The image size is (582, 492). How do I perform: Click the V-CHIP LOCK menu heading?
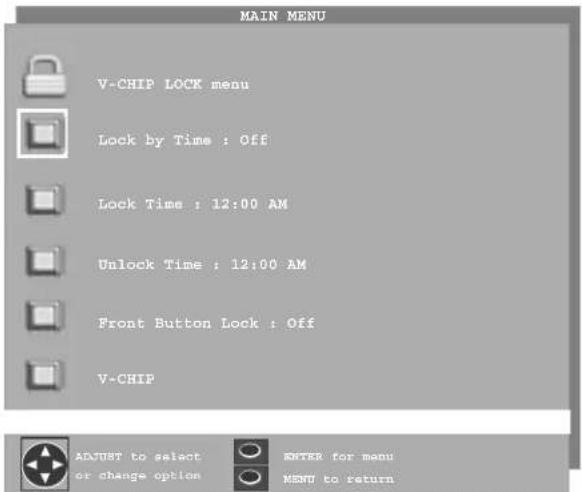click(173, 84)
